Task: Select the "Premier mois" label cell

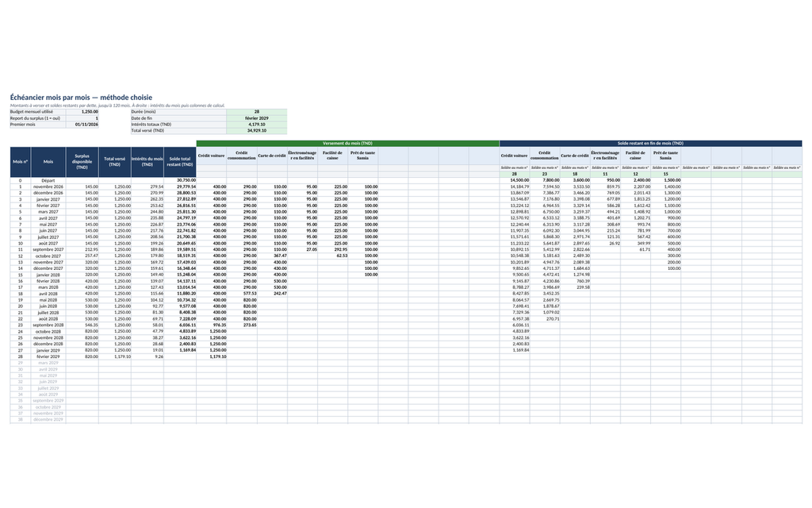Action: click(38, 125)
